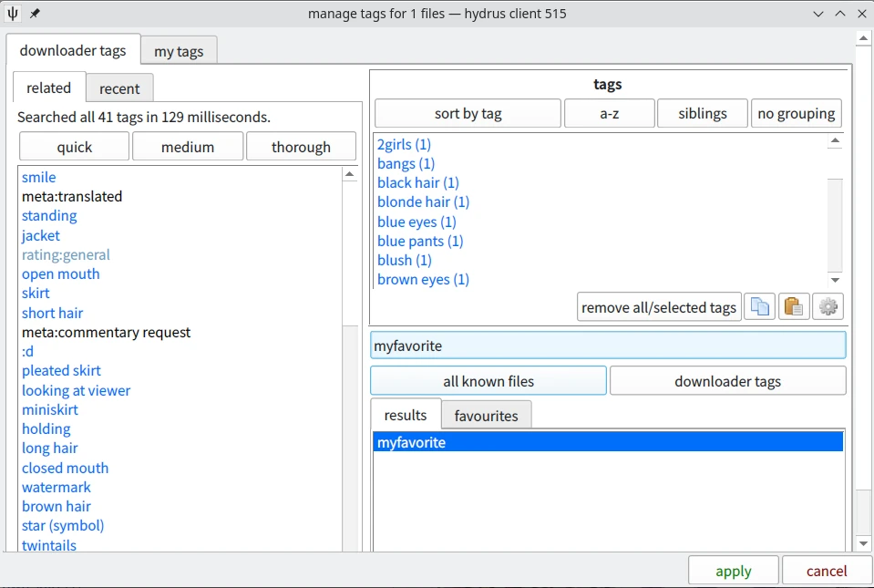Change the a-z sort order
Screen dimensions: 874x588
point(609,114)
